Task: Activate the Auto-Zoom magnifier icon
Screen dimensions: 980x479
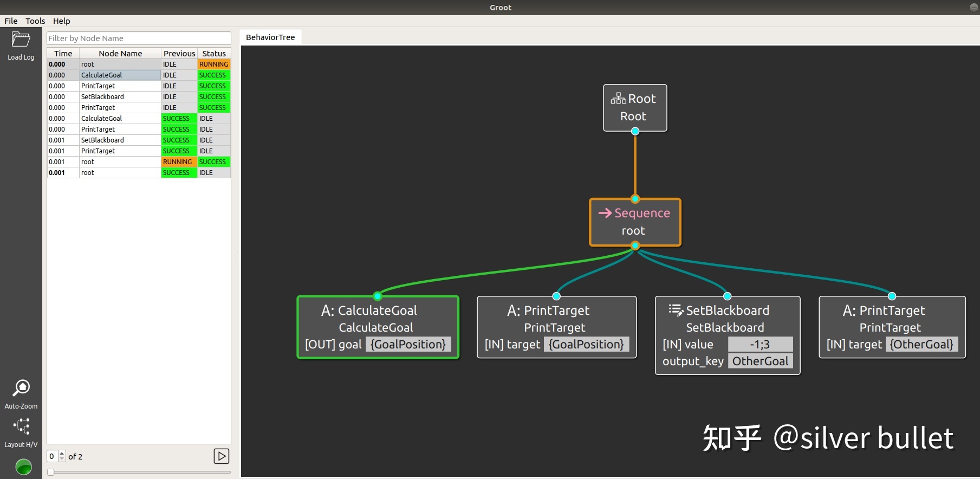Action: (21, 388)
